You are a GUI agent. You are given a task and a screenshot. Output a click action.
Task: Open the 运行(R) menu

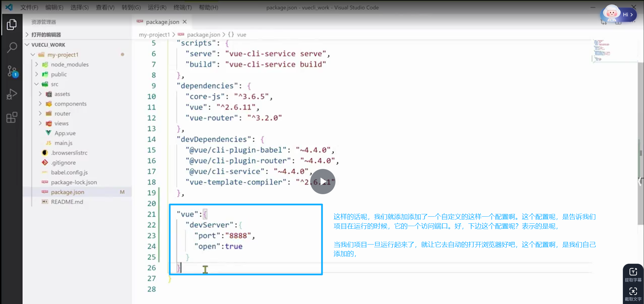[157, 7]
